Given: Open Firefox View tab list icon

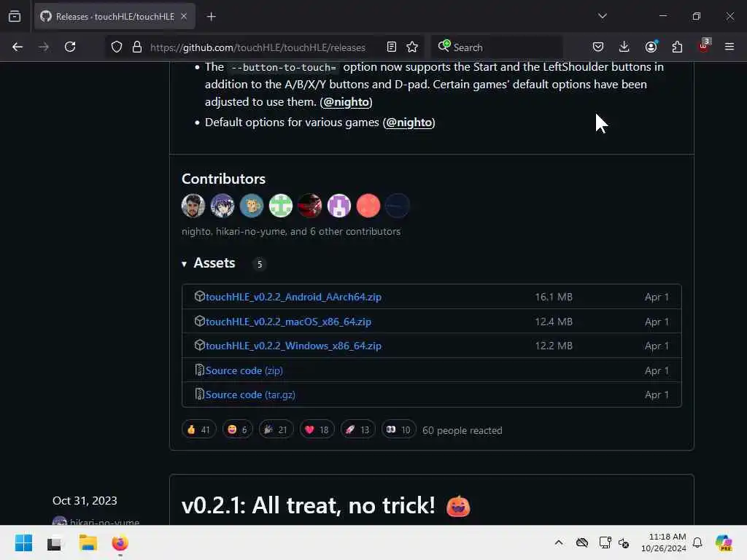Looking at the screenshot, I should tap(15, 17).
